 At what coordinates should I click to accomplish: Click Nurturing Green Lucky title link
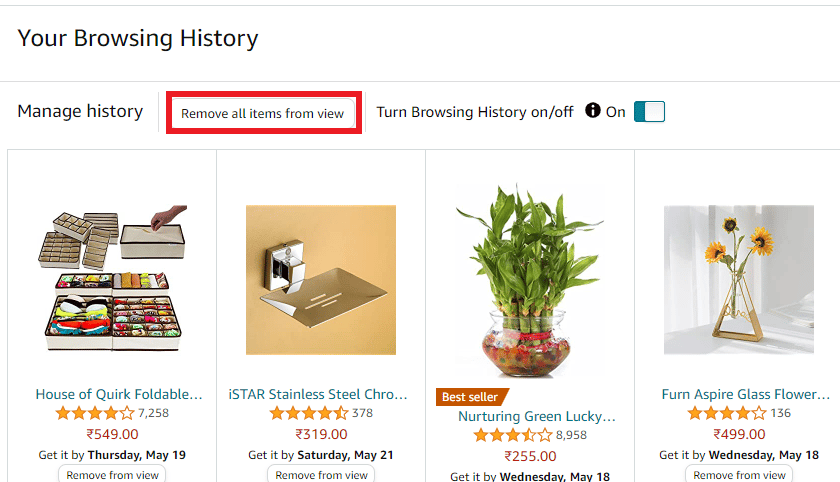536,416
